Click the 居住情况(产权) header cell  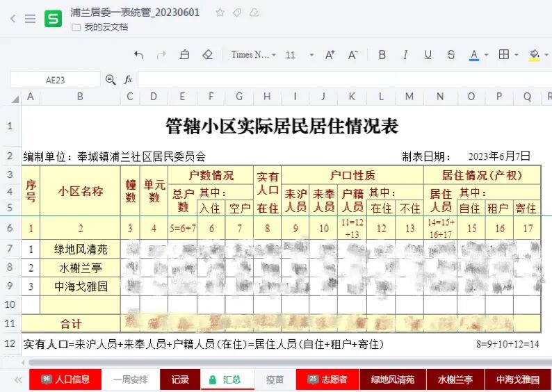point(482,175)
